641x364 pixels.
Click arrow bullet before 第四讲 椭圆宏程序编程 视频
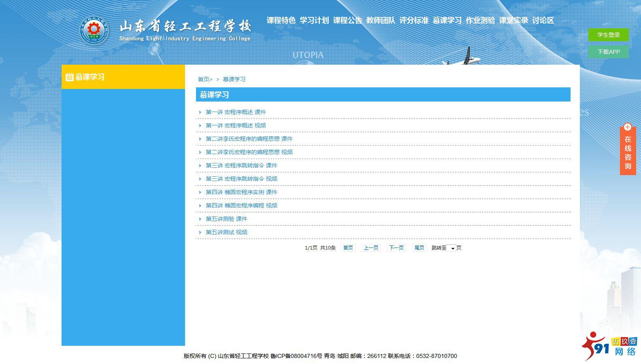point(200,205)
